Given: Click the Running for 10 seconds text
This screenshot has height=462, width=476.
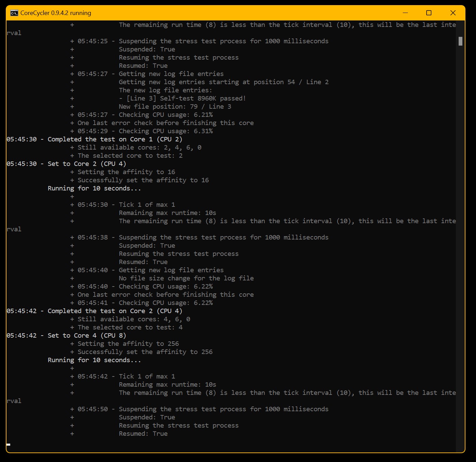Looking at the screenshot, I should [94, 360].
